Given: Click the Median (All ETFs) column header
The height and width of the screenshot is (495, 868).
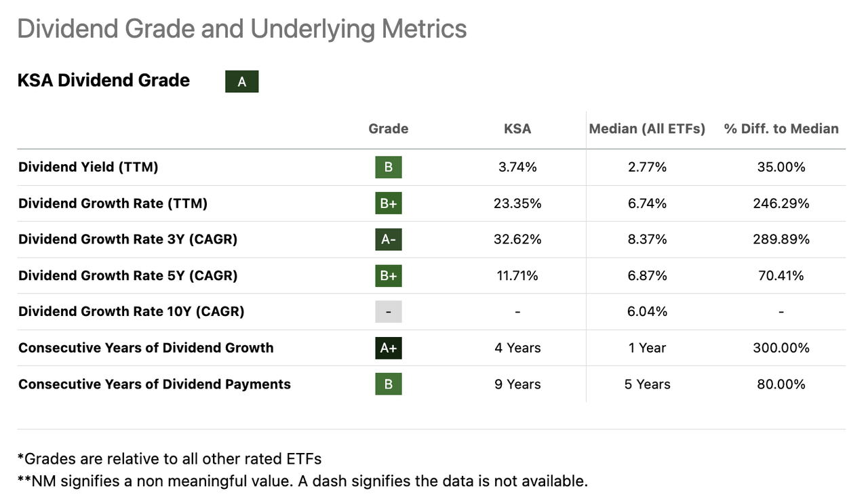Looking at the screenshot, I should click(647, 129).
